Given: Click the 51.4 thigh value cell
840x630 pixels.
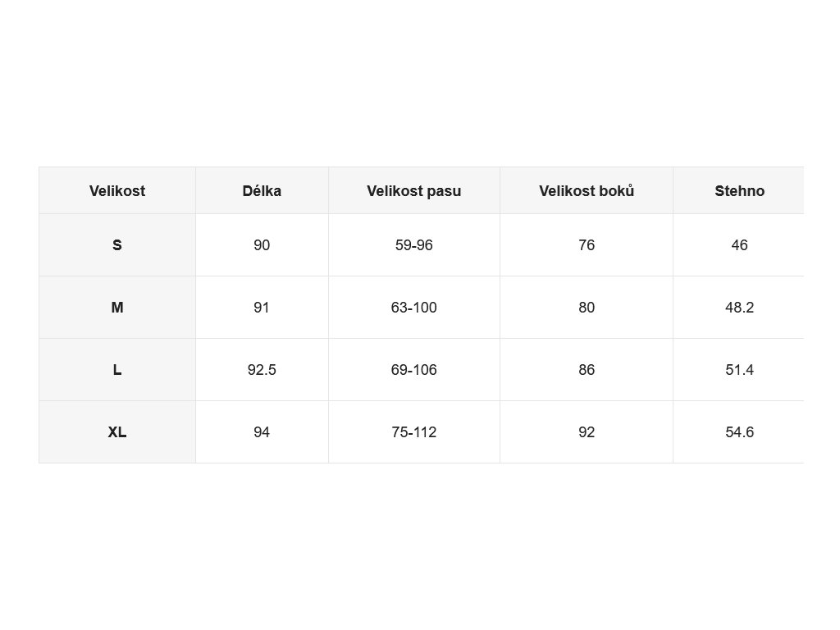Looking at the screenshot, I should 739,370.
